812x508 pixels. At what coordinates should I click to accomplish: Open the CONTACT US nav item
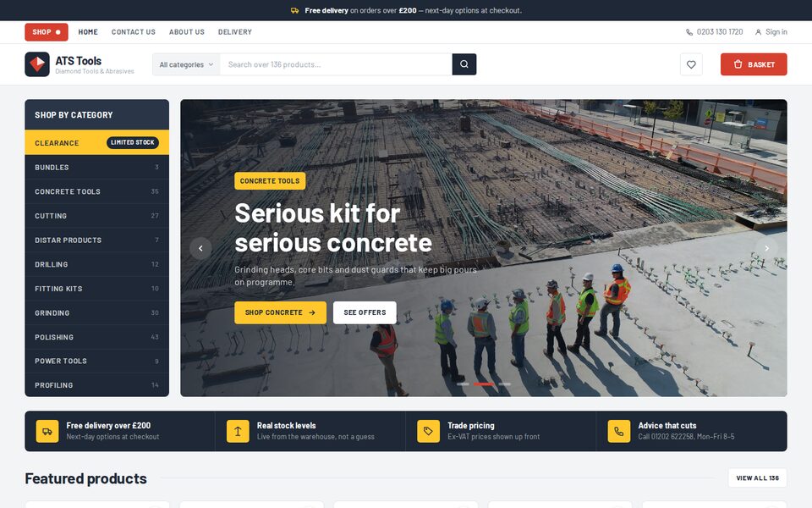[x=133, y=32]
